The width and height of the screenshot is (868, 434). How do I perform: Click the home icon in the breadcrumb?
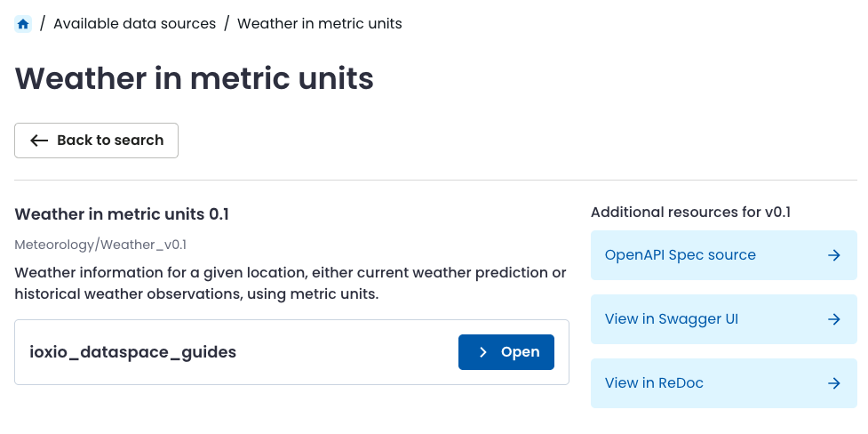click(x=23, y=24)
